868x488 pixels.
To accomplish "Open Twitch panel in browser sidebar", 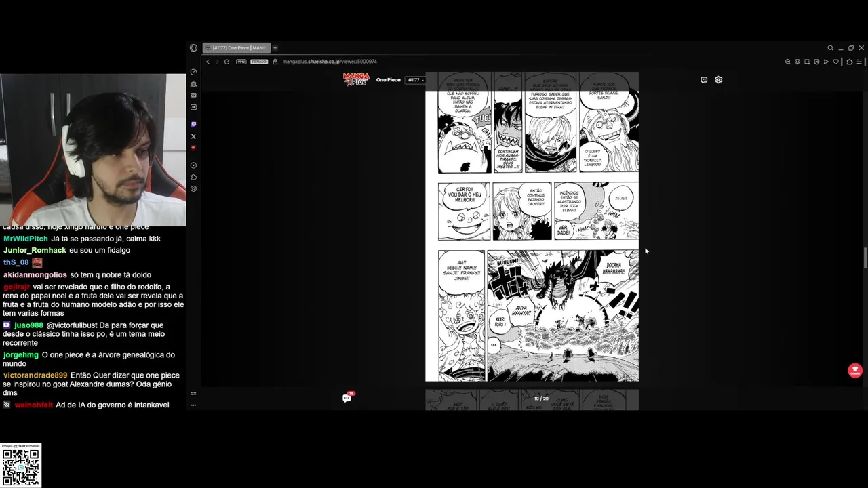I will click(x=193, y=125).
